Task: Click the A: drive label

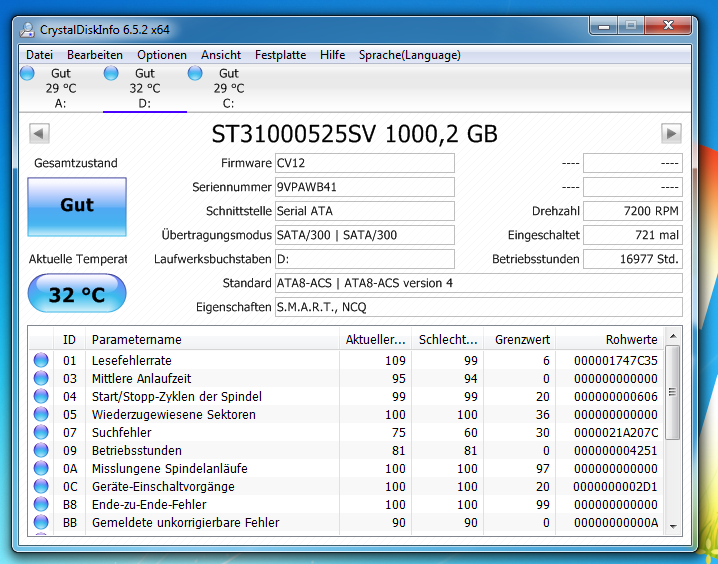Action: [60, 103]
